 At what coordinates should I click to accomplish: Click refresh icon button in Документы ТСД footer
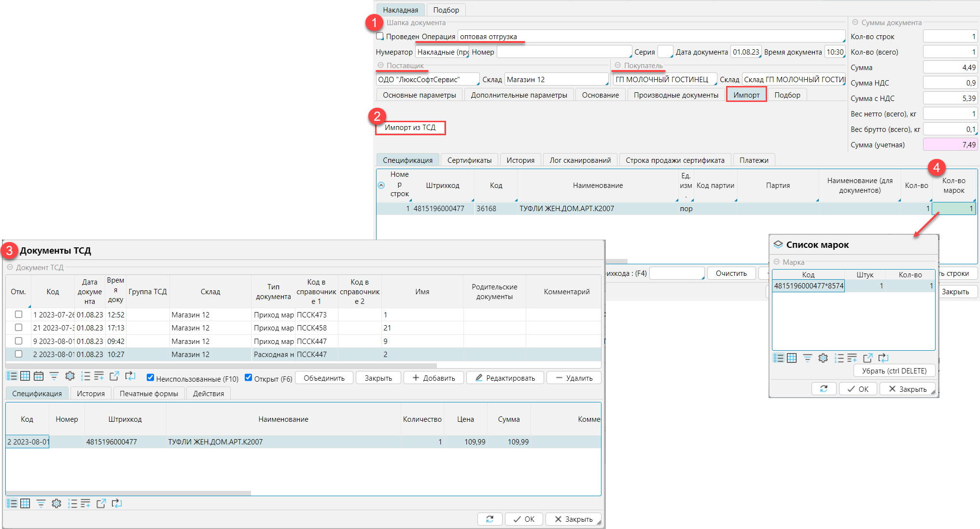pyautogui.click(x=490, y=519)
